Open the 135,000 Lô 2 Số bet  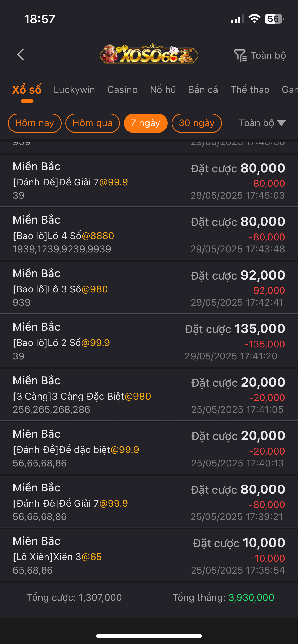[149, 341]
